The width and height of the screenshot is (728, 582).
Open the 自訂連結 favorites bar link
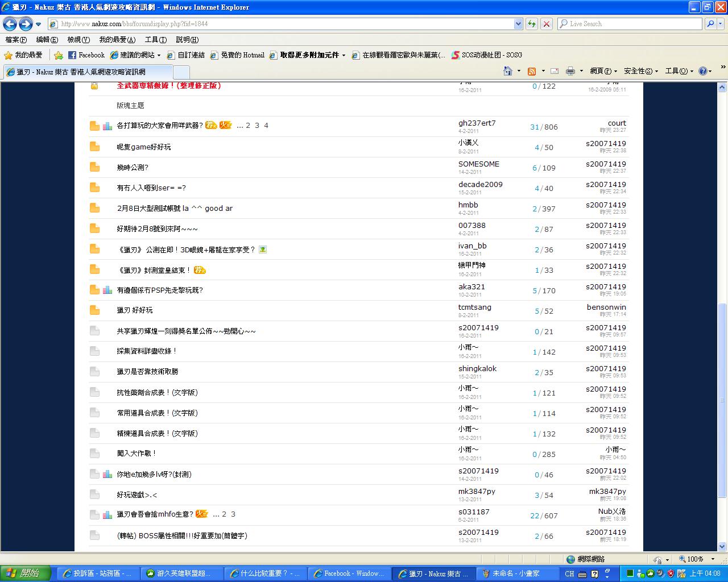[x=185, y=55]
